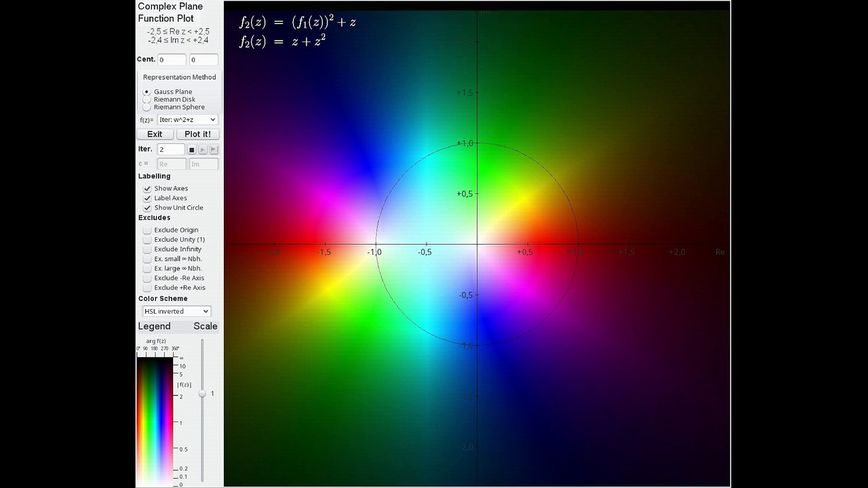868x488 pixels.
Task: Check Ex. small ∞ Nbh. option
Action: pyautogui.click(x=147, y=258)
